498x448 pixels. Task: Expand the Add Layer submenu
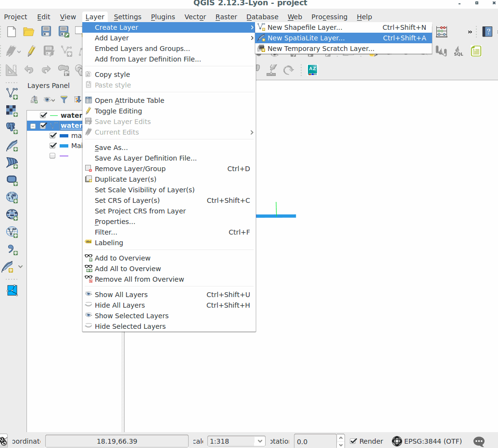click(x=169, y=38)
